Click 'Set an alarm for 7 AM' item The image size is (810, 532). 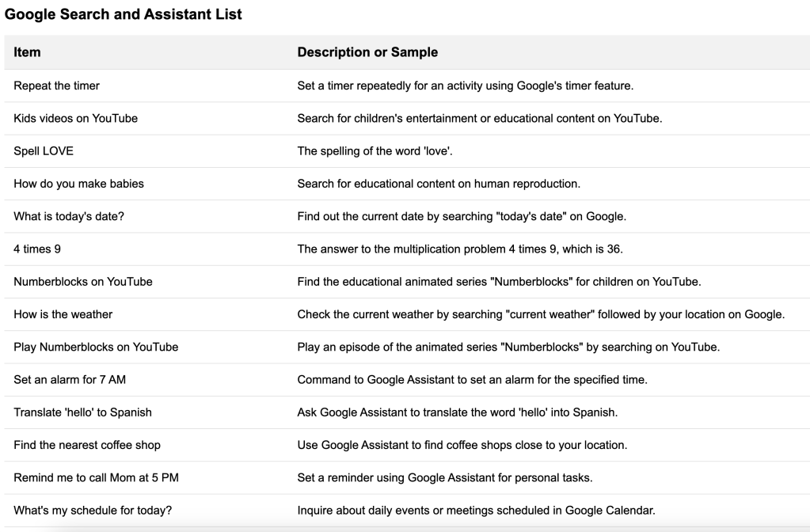[69, 380]
